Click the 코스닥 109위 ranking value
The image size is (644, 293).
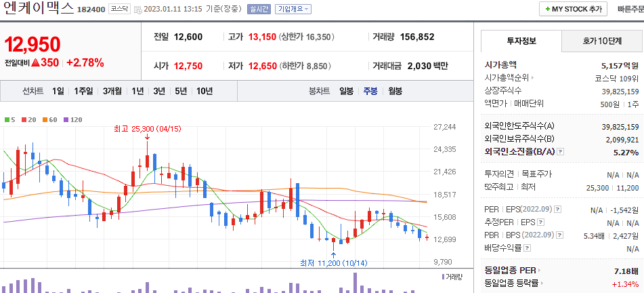pos(616,78)
